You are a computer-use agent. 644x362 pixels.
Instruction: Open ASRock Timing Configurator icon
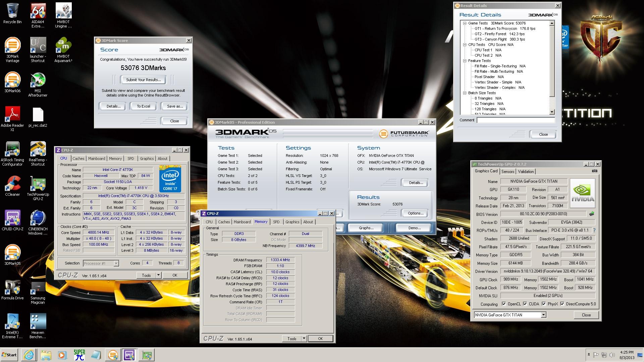pyautogui.click(x=12, y=154)
